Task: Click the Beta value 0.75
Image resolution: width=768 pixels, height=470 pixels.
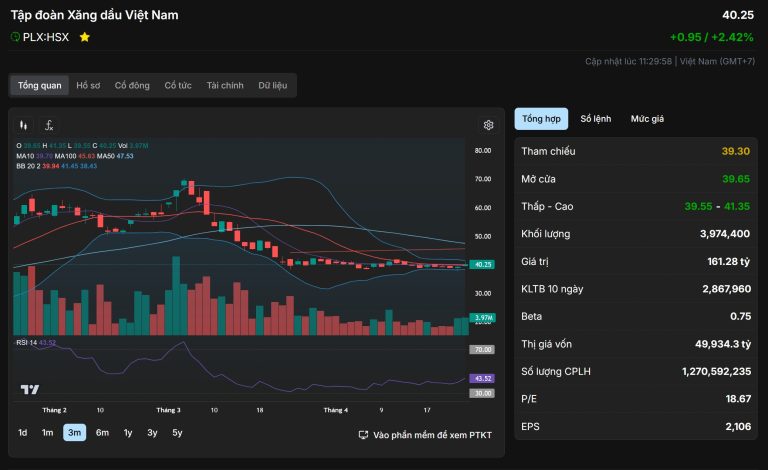Action: click(741, 316)
